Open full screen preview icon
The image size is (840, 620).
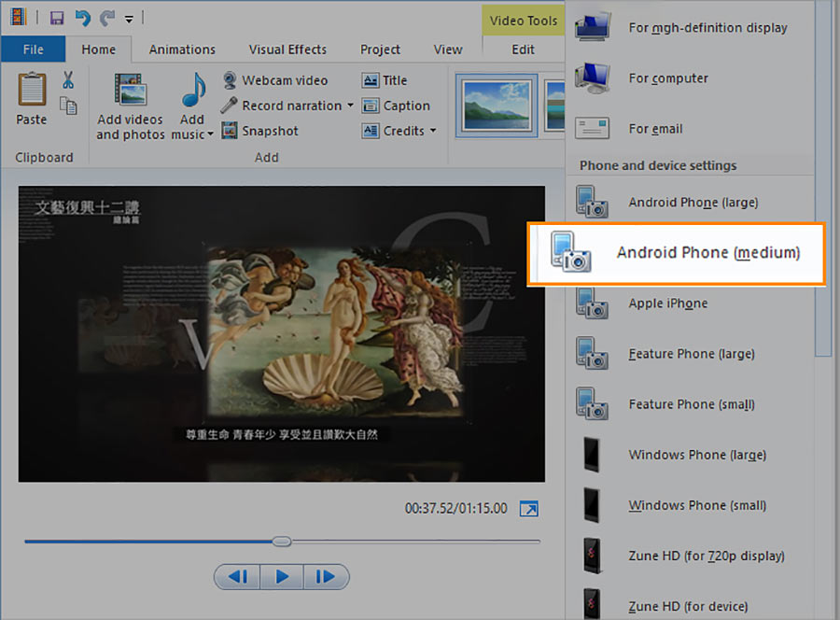(529, 508)
